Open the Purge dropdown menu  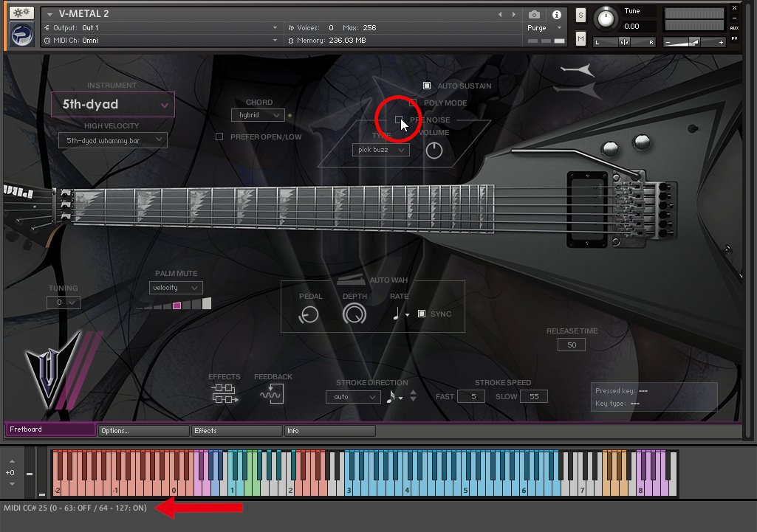coord(544,28)
